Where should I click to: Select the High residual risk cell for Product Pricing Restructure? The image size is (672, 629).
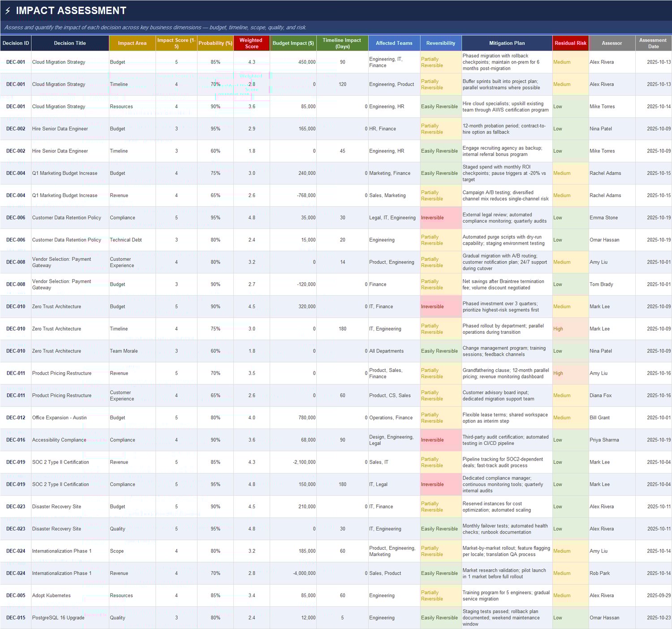tap(558, 373)
